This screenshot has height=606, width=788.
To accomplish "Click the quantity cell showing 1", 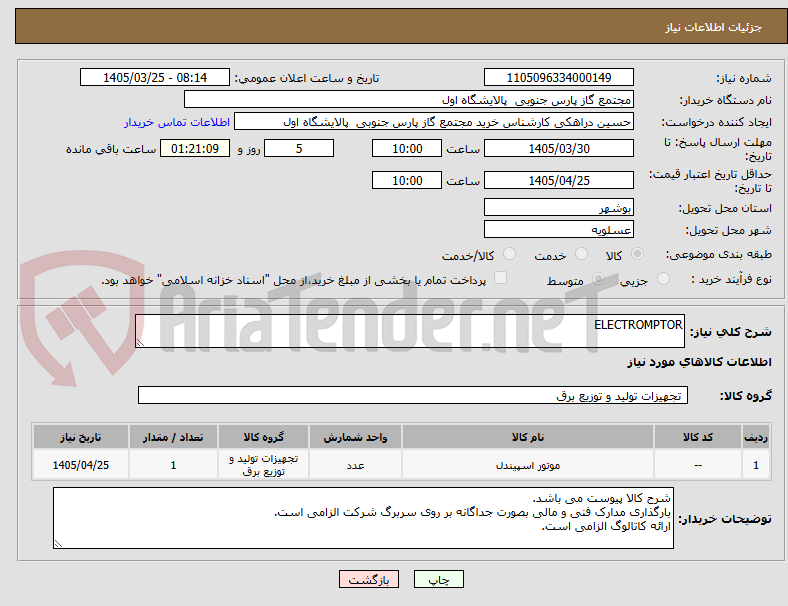I will click(173, 465).
